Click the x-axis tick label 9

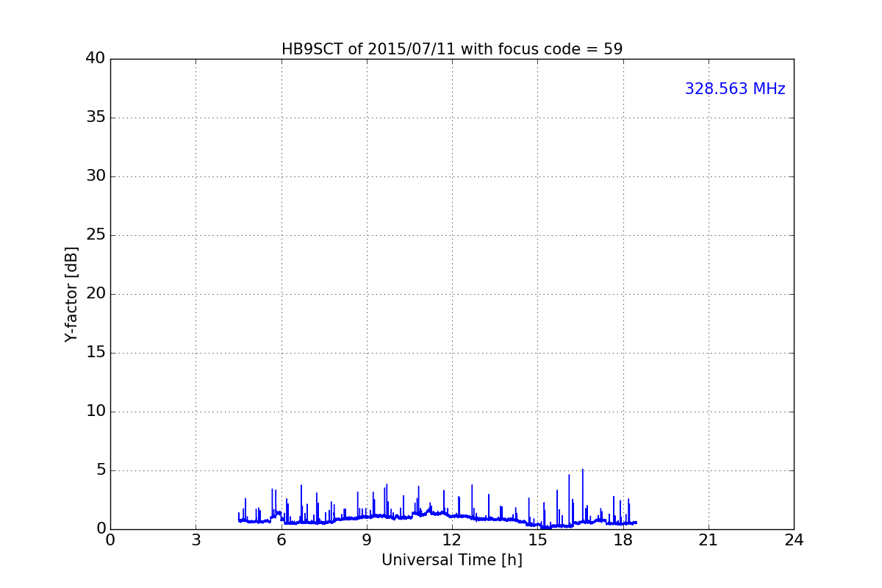(367, 540)
